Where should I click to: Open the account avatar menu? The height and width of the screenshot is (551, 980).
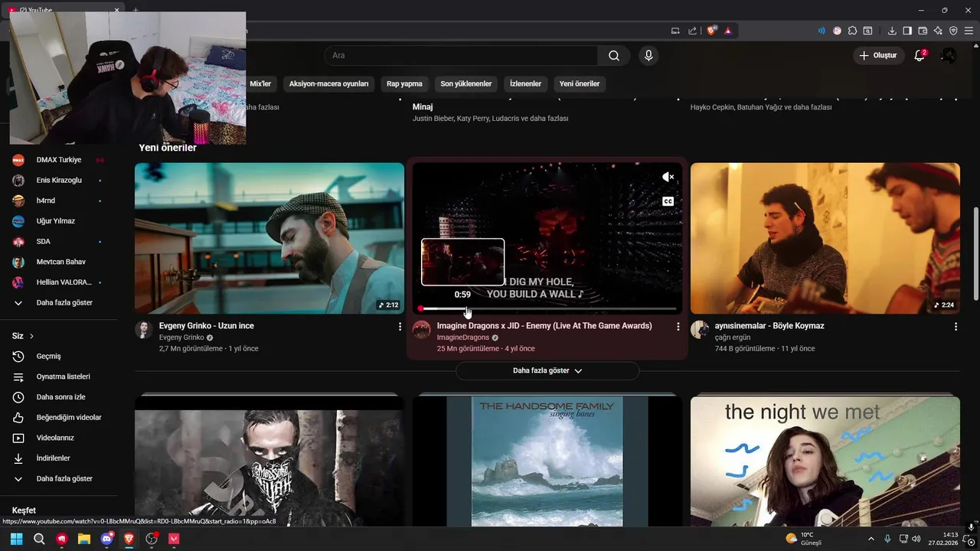coord(949,56)
